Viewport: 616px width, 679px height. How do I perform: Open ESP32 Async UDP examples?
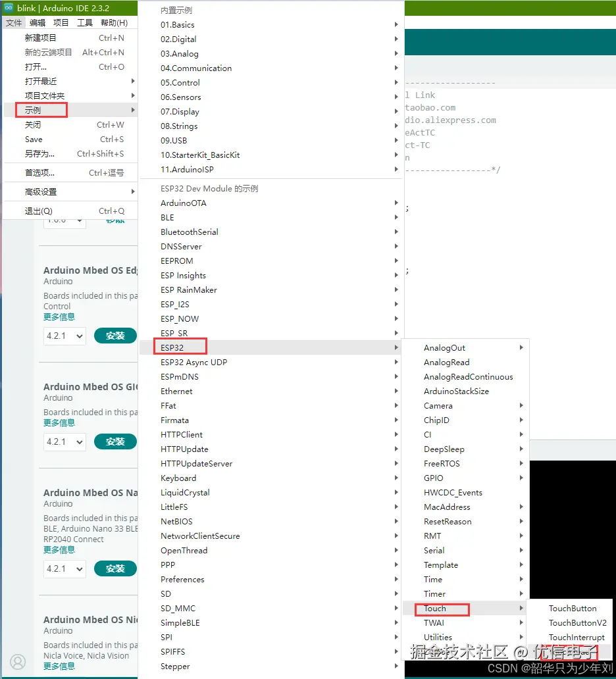pos(271,362)
